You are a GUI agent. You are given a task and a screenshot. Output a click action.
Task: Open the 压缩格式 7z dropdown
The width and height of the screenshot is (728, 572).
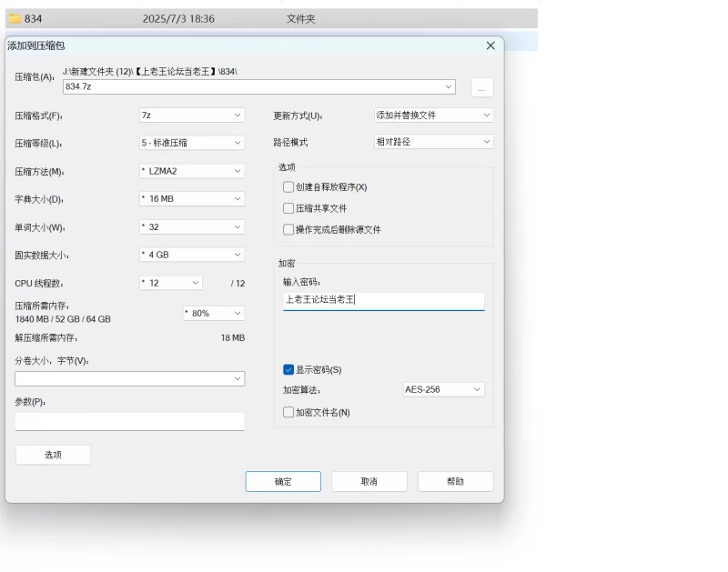click(192, 115)
